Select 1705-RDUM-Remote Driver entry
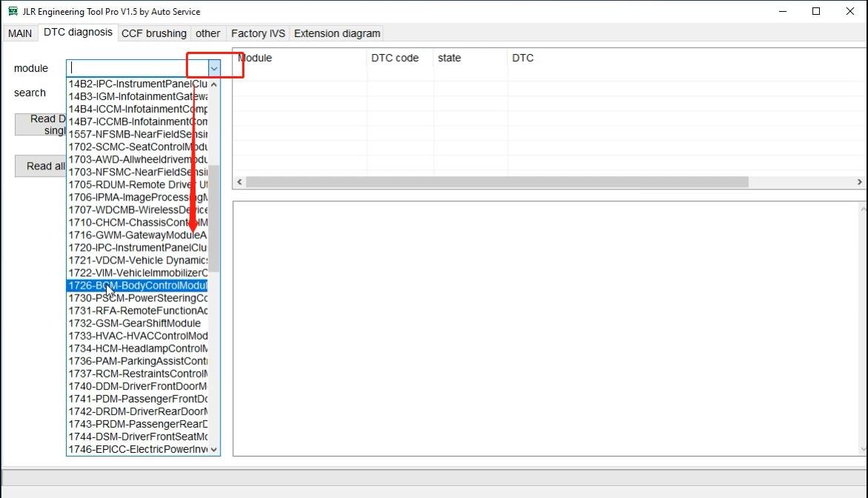This screenshot has height=498, width=868. (137, 185)
